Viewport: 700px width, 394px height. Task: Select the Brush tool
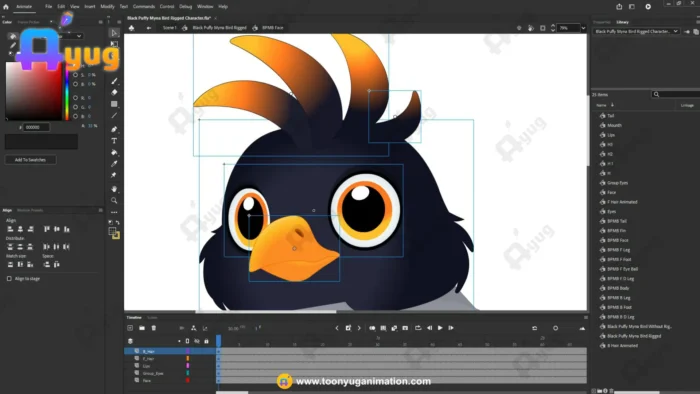114,81
